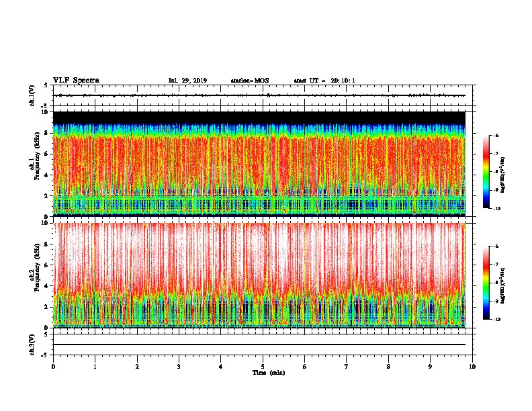The image size is (532, 411).
Task: Click the "ch.3(V)" waveform axis label
Action: (32, 345)
